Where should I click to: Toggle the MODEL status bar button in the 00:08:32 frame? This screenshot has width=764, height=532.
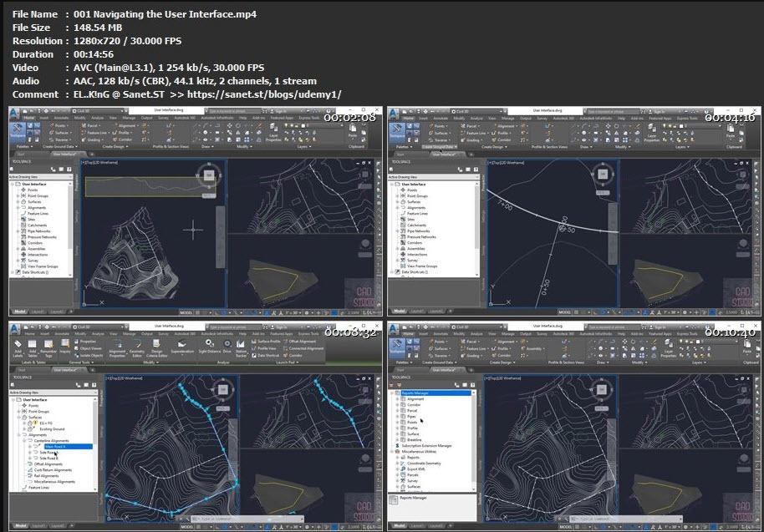coord(186,527)
